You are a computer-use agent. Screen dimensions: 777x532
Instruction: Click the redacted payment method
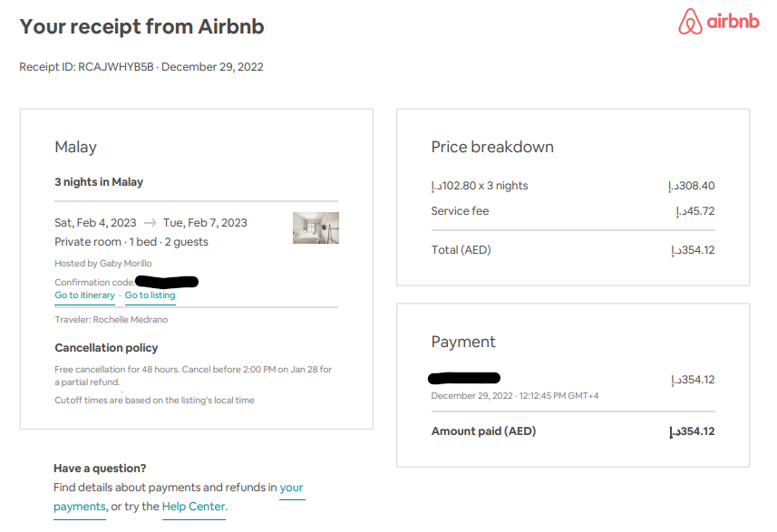[x=465, y=378]
